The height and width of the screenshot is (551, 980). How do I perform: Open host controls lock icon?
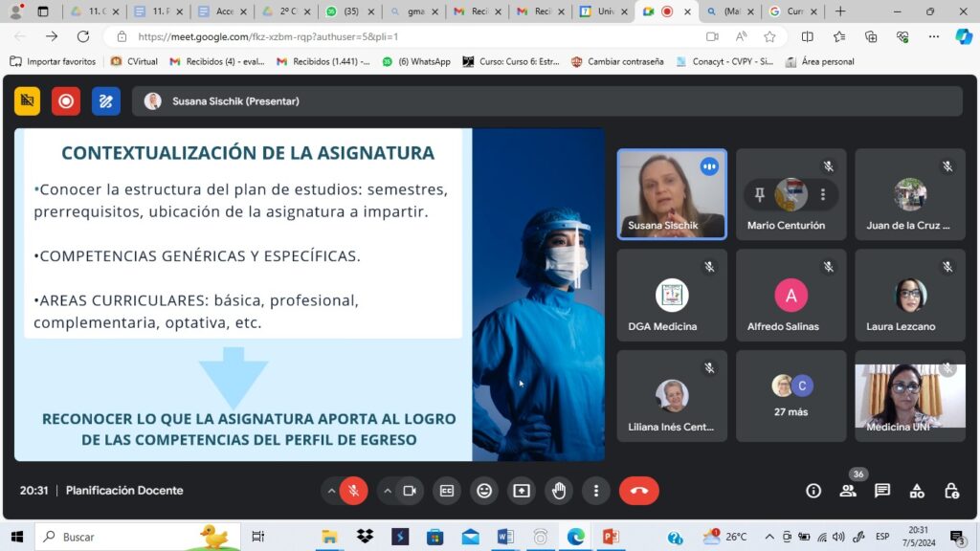click(951, 491)
